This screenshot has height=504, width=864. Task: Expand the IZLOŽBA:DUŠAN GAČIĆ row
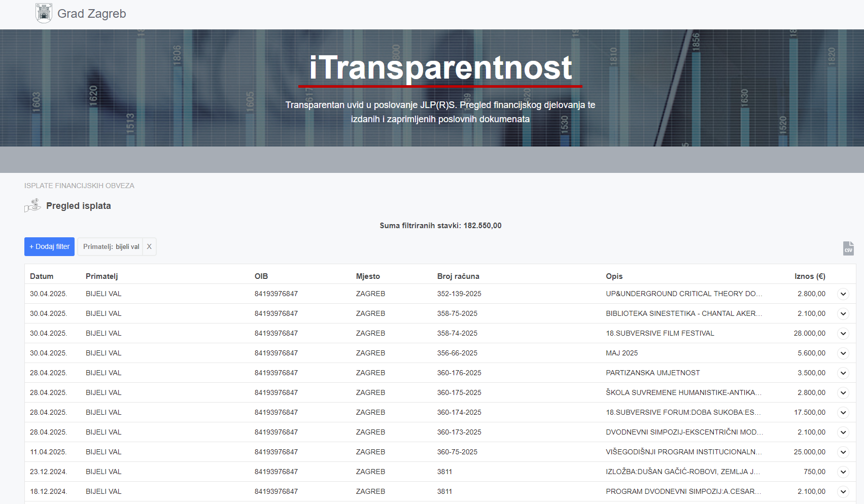coord(843,472)
